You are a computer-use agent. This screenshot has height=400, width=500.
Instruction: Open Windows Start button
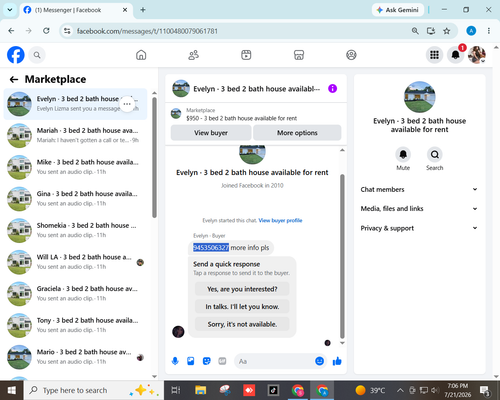(x=12, y=390)
